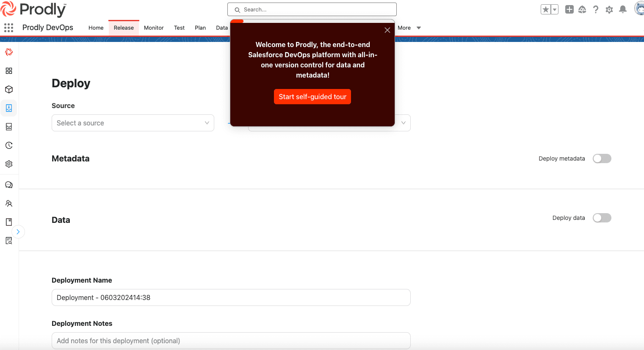Viewport: 644px width, 350px height.
Task: Switch to the Test tab
Action: pyautogui.click(x=180, y=28)
